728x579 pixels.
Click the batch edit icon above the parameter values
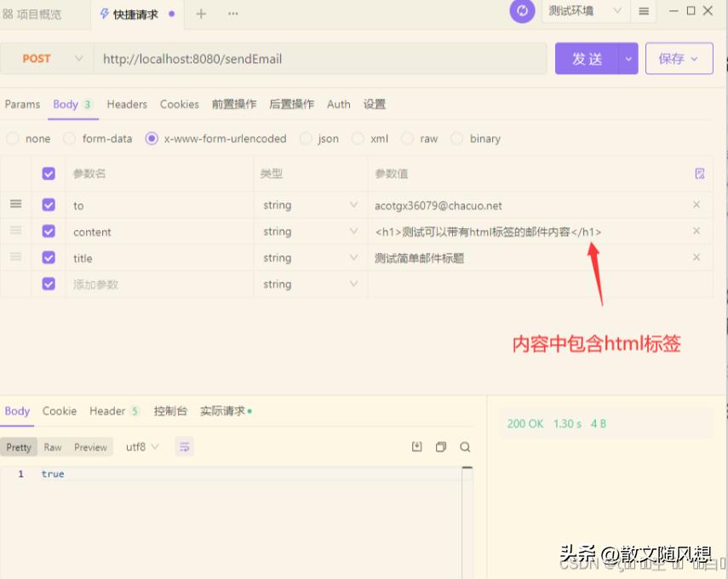click(x=699, y=173)
